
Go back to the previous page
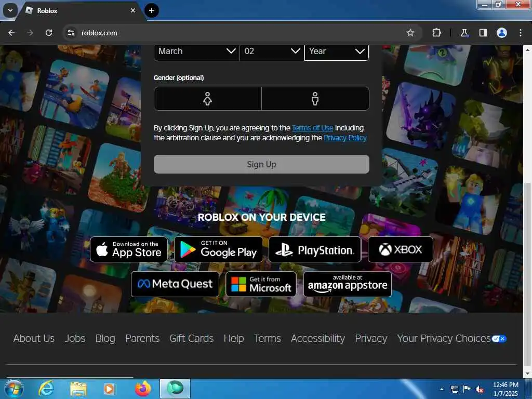click(11, 33)
